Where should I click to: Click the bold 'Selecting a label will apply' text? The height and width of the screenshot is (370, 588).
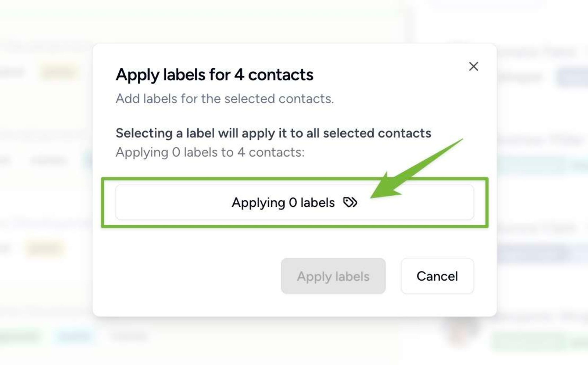273,133
